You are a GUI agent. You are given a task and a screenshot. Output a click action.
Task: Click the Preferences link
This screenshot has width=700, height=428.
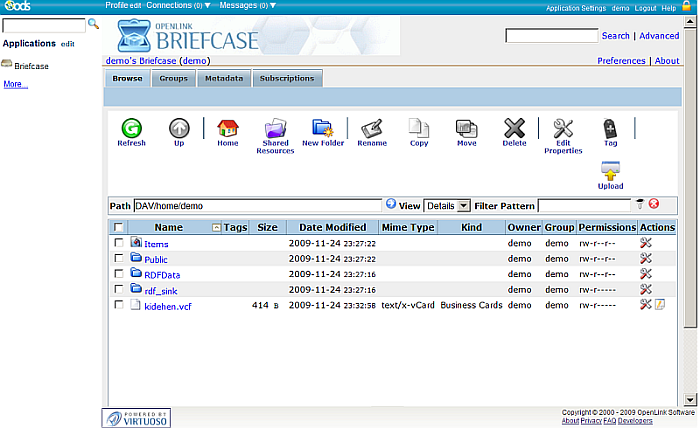pos(621,61)
